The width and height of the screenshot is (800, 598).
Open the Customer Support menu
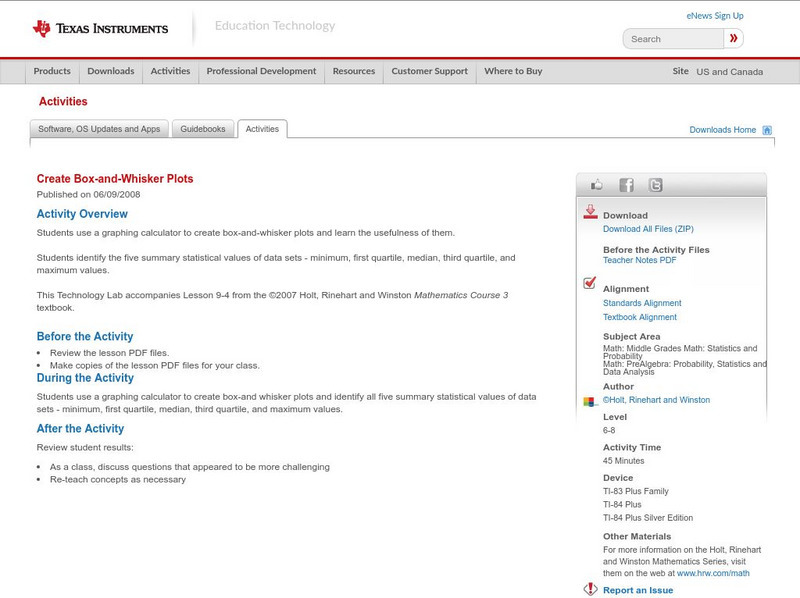click(430, 71)
